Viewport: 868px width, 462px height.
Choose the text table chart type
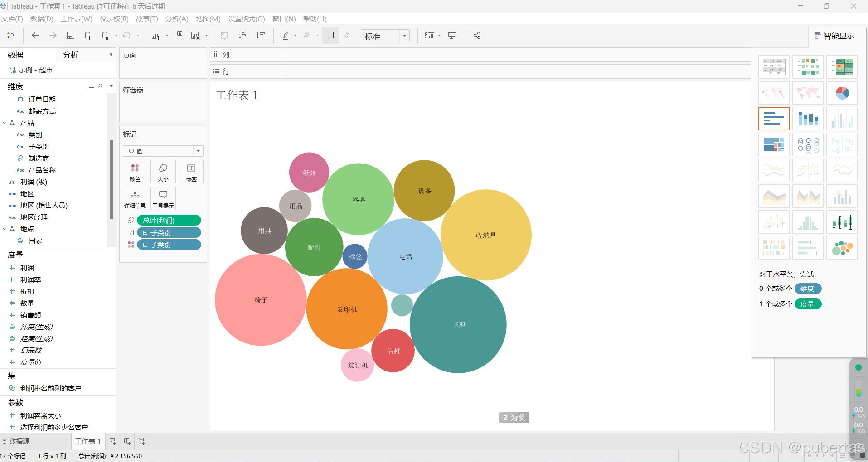pos(774,67)
